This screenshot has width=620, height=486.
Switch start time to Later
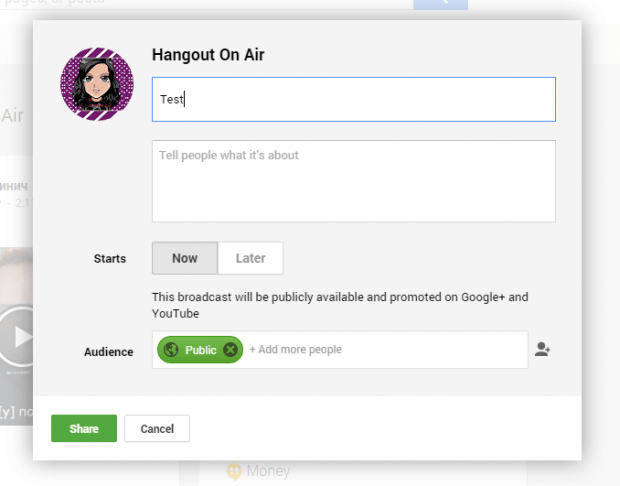(x=250, y=258)
